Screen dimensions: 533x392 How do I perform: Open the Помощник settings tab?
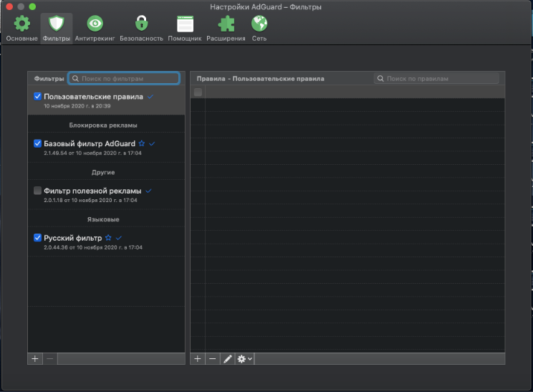[185, 27]
